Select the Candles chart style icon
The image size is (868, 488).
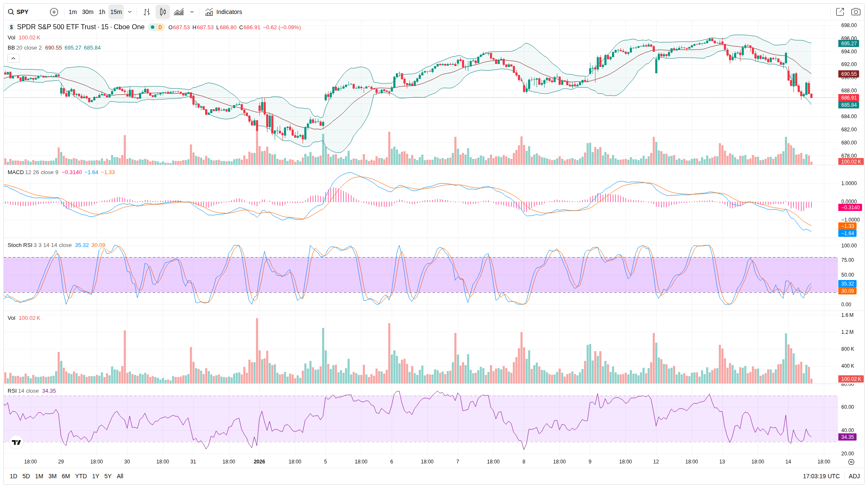click(x=163, y=12)
